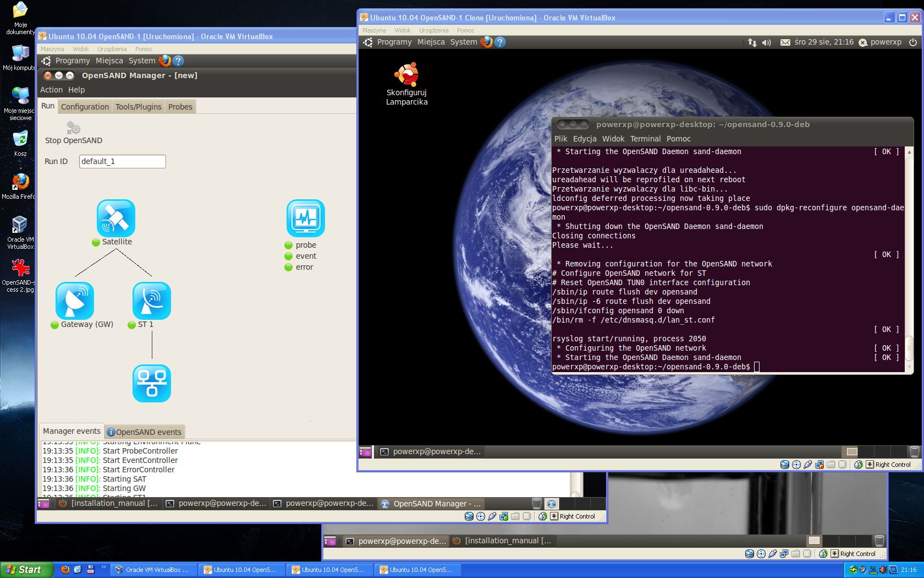Viewport: 924px width, 578px height.
Task: Click the Stop OpenSAND gears icon
Action: 73,128
